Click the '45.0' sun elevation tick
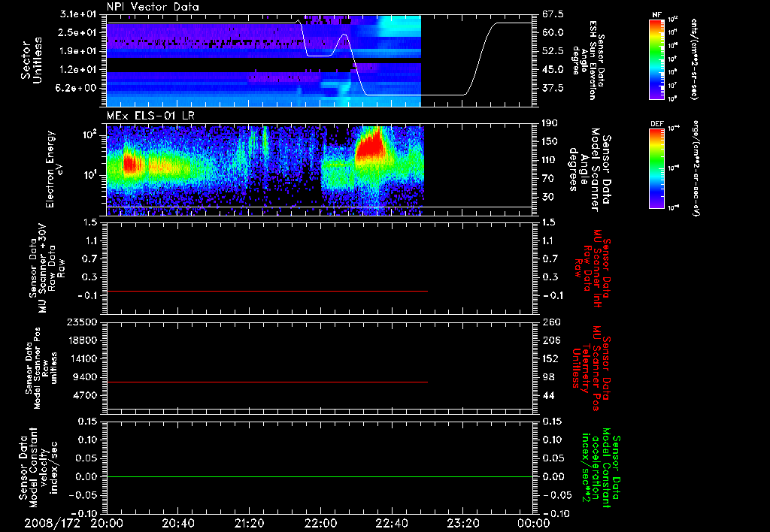The image size is (770, 532). coord(553,70)
